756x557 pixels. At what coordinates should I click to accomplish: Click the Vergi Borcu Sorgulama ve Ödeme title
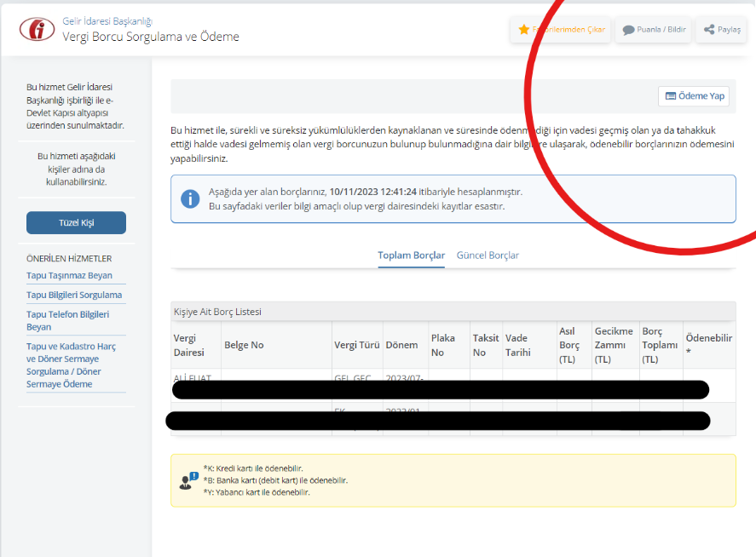click(151, 37)
